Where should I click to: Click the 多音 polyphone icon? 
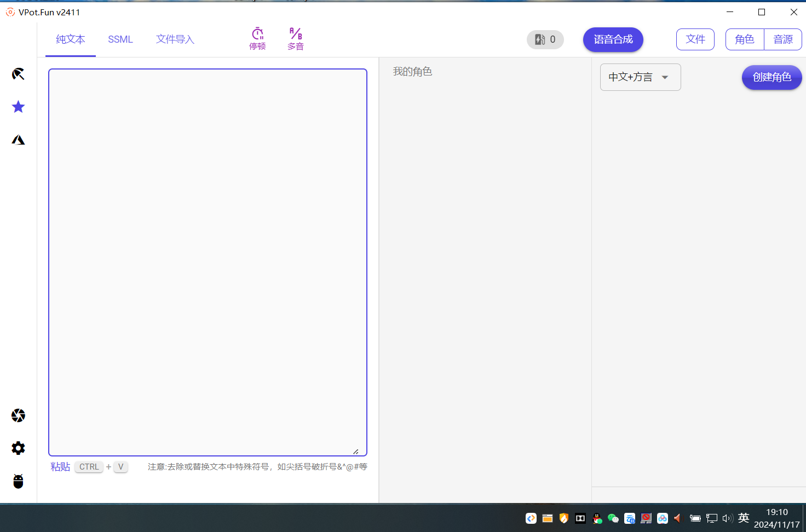(x=296, y=39)
